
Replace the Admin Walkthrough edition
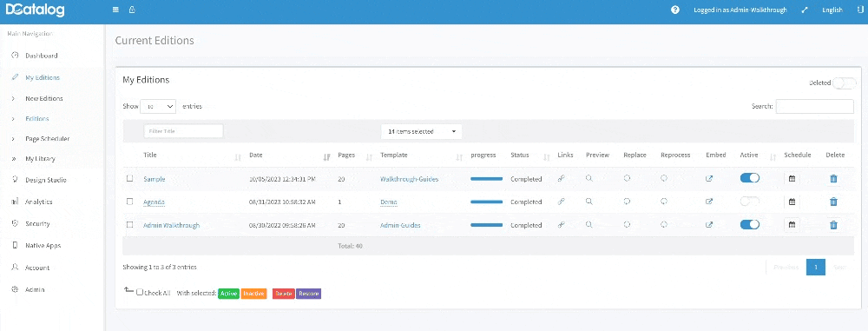click(x=628, y=224)
